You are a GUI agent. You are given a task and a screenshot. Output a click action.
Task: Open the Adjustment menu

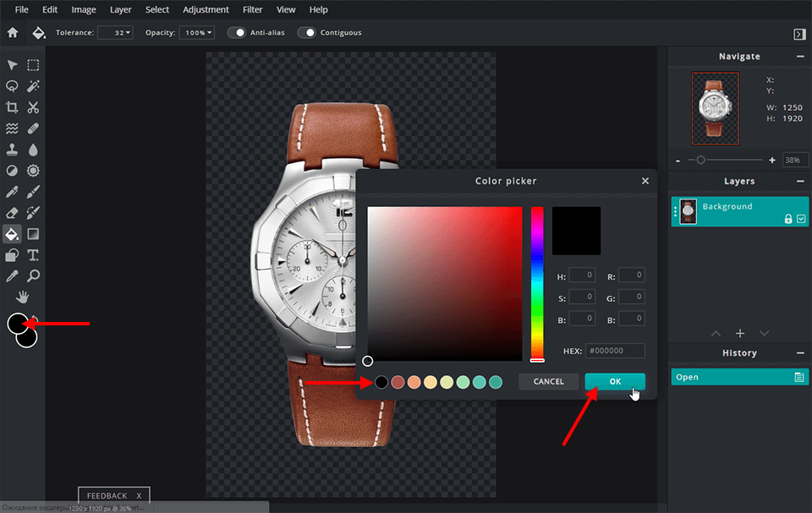pos(206,9)
